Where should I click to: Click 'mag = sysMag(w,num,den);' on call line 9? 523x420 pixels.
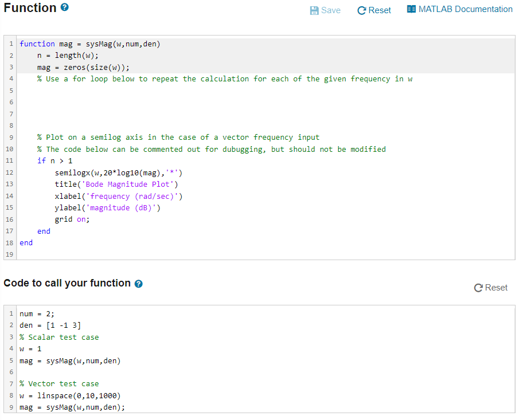(72, 407)
